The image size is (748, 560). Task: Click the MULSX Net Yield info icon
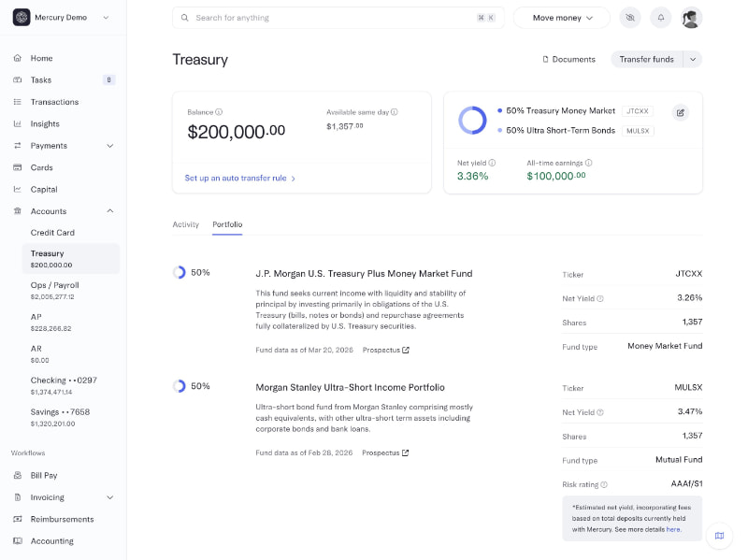coord(600,412)
